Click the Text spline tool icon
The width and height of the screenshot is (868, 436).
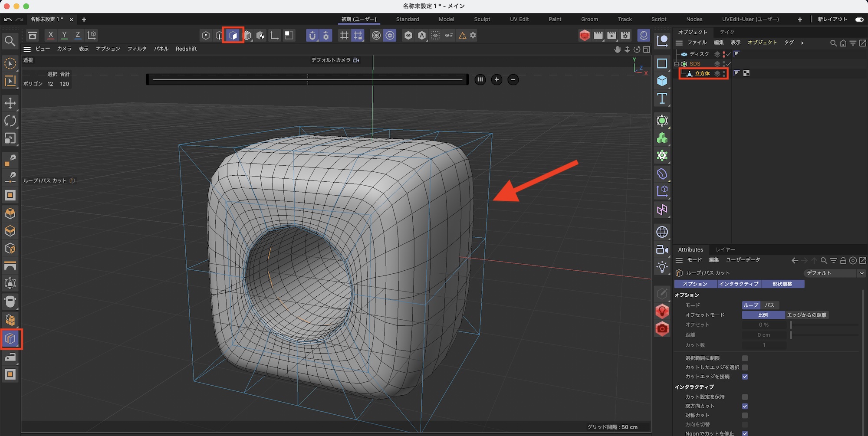pyautogui.click(x=662, y=98)
